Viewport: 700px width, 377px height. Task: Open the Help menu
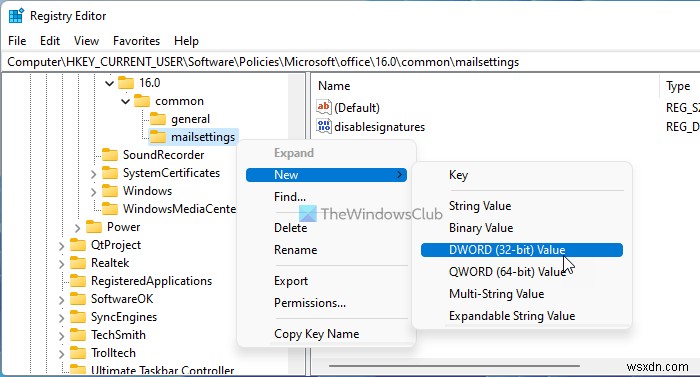[x=186, y=41]
